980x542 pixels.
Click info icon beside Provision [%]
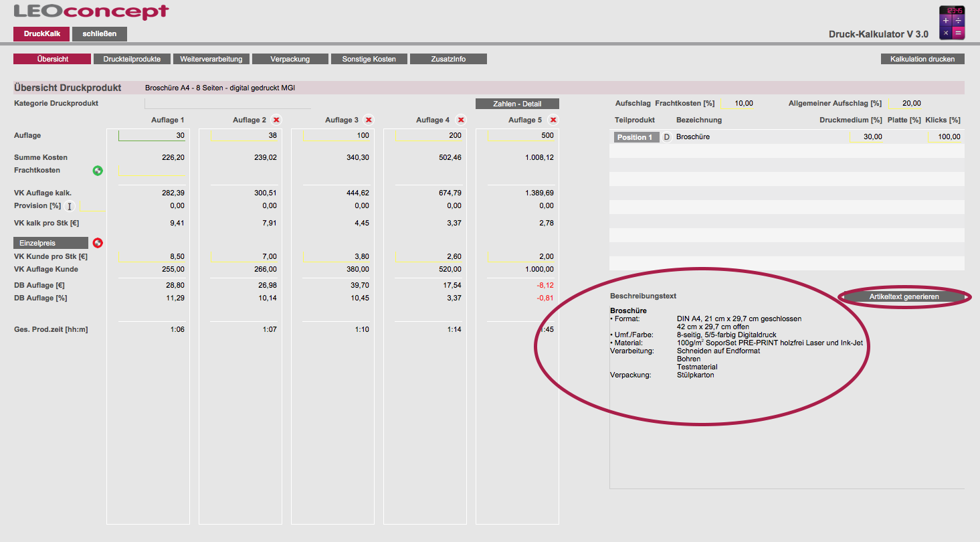coord(70,206)
